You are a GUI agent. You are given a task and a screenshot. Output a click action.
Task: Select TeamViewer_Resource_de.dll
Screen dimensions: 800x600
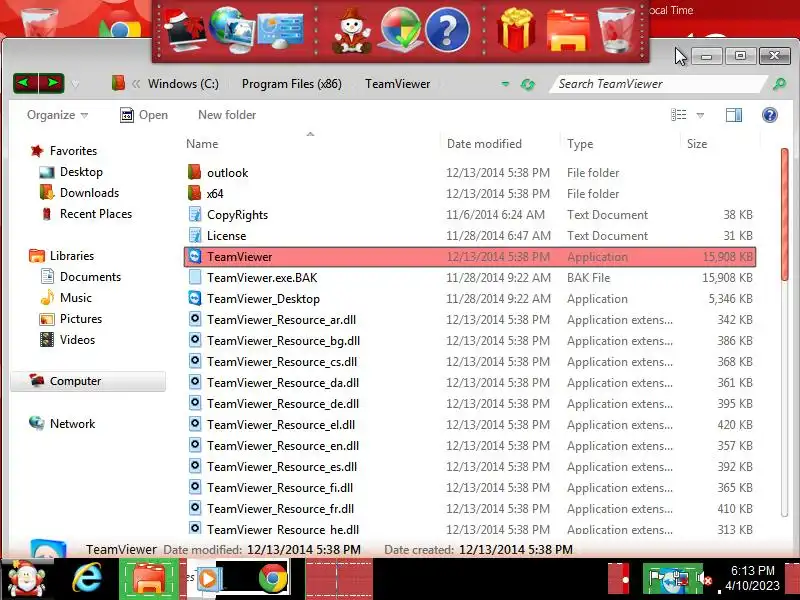click(469, 404)
